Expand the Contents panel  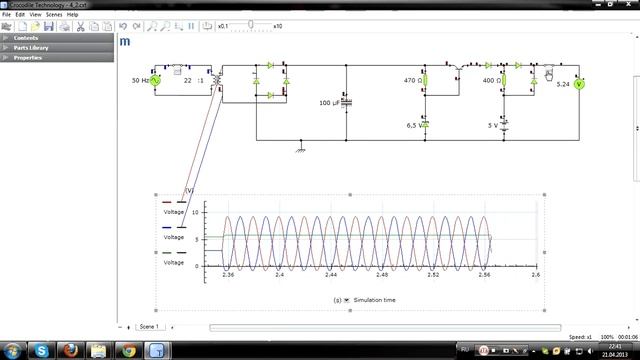57,38
